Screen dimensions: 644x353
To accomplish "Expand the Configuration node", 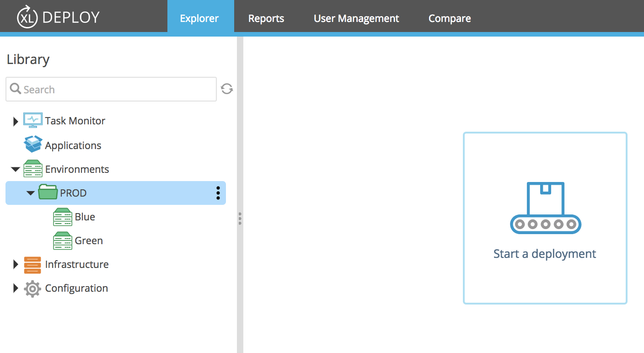I will pos(16,288).
